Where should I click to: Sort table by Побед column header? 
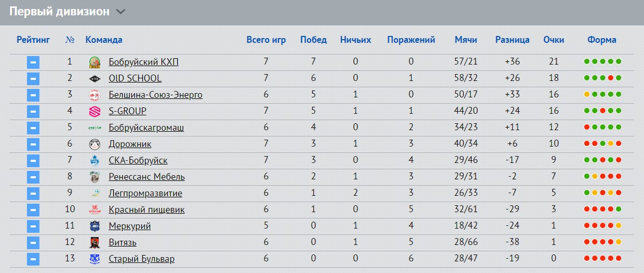pos(313,40)
